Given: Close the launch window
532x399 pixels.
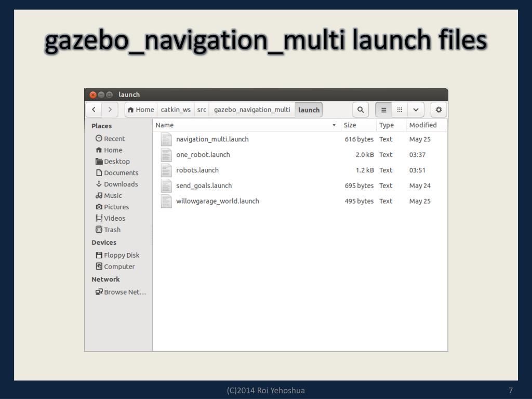Looking at the screenshot, I should click(x=93, y=95).
